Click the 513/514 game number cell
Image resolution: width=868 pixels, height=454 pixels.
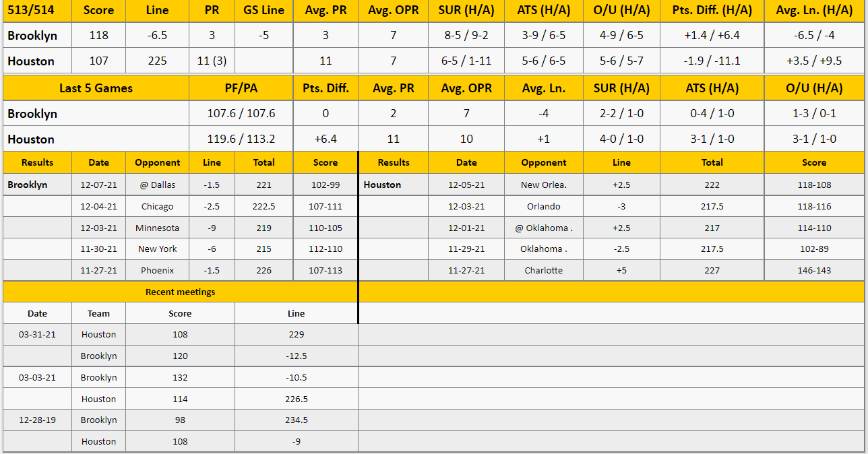(x=36, y=10)
